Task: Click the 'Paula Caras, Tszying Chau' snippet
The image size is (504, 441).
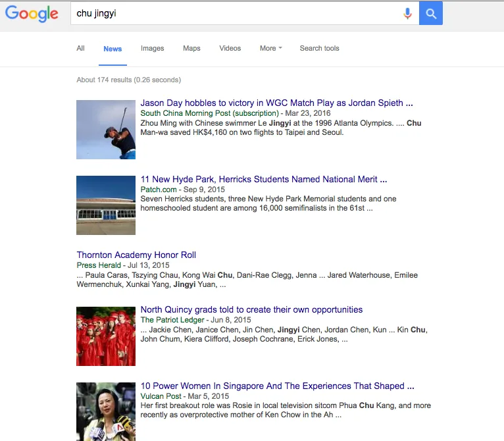Action: click(x=247, y=280)
